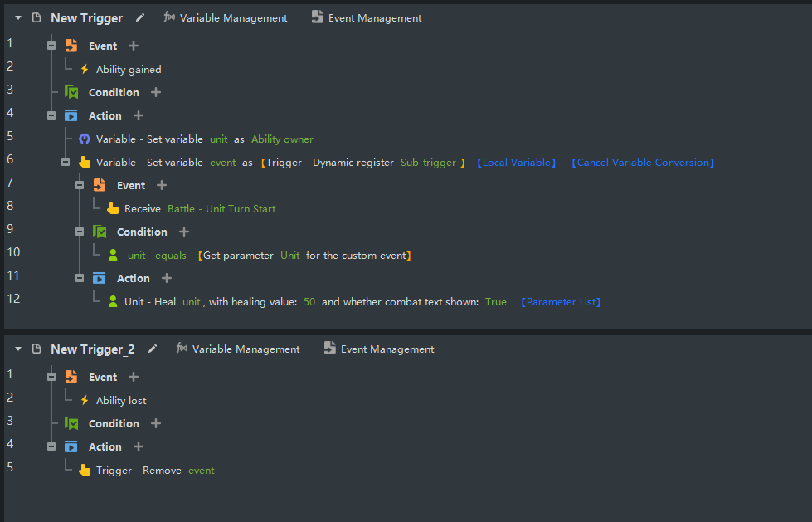Viewport: 812px width, 522px height.
Task: Click Cancel Variable Conversion link
Action: click(643, 163)
